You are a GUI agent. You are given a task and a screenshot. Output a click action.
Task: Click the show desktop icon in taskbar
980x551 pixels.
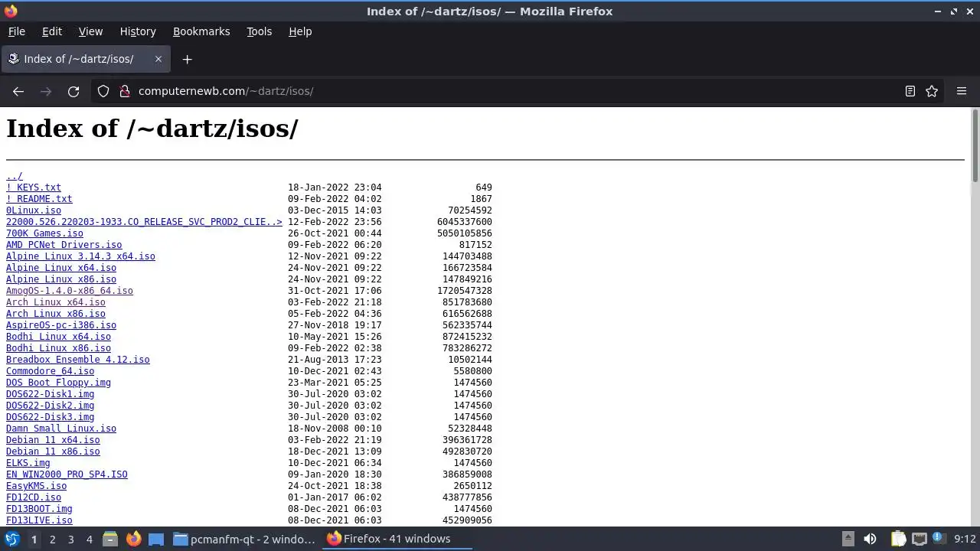(156, 539)
